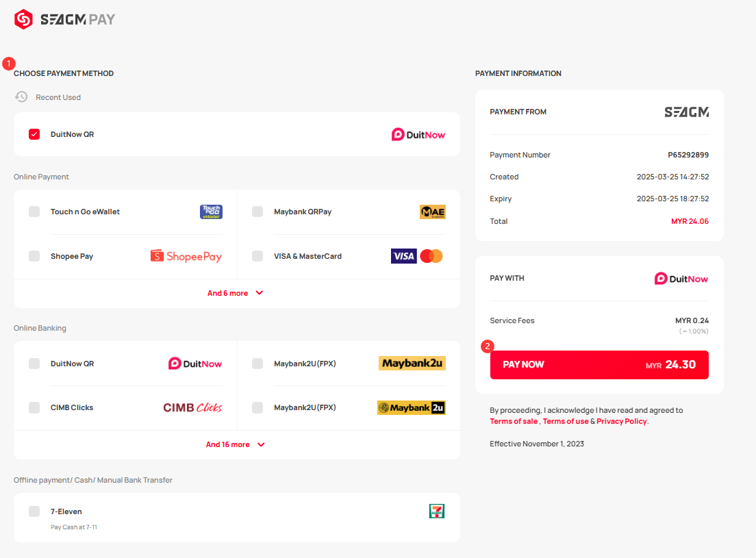Tick the first Maybank2U(FPX) checkbox
Viewport: 756px width, 558px height.
257,364
